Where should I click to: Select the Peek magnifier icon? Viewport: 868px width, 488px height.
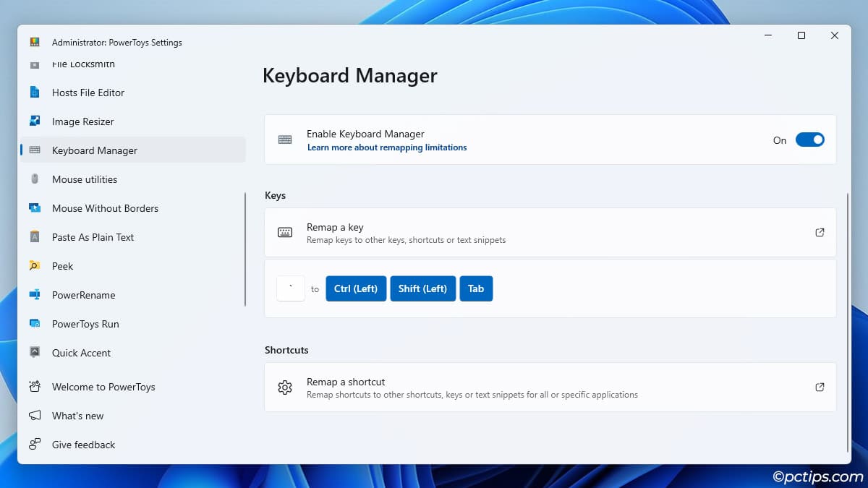click(x=35, y=266)
